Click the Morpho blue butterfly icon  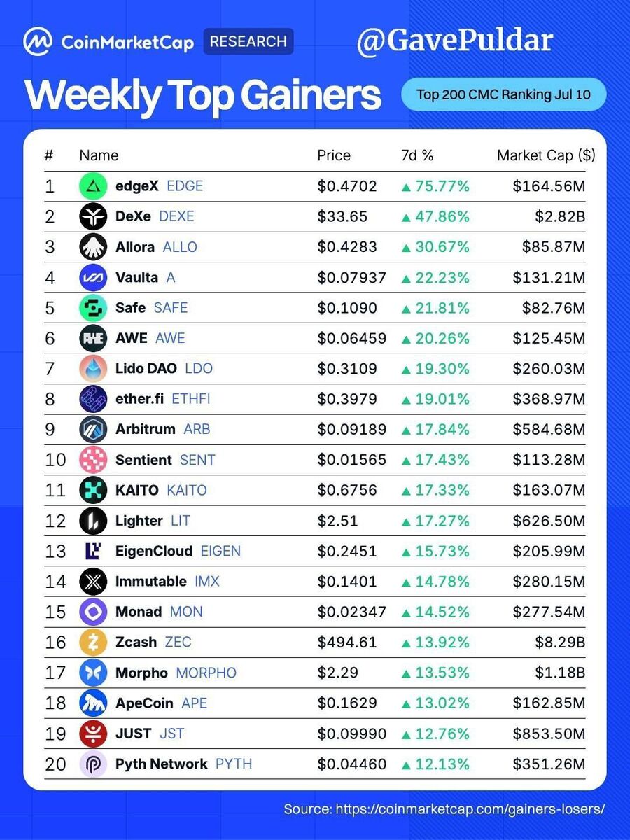pos(93,673)
